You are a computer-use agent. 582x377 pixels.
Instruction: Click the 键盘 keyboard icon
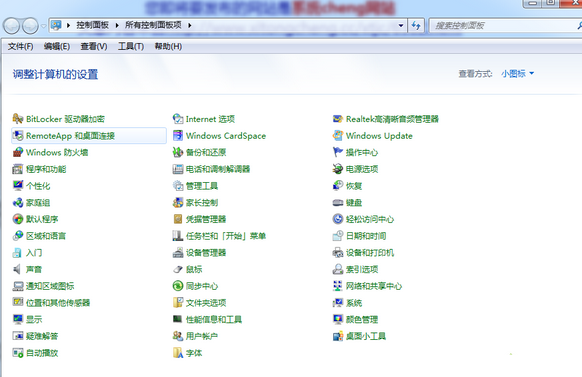[338, 202]
